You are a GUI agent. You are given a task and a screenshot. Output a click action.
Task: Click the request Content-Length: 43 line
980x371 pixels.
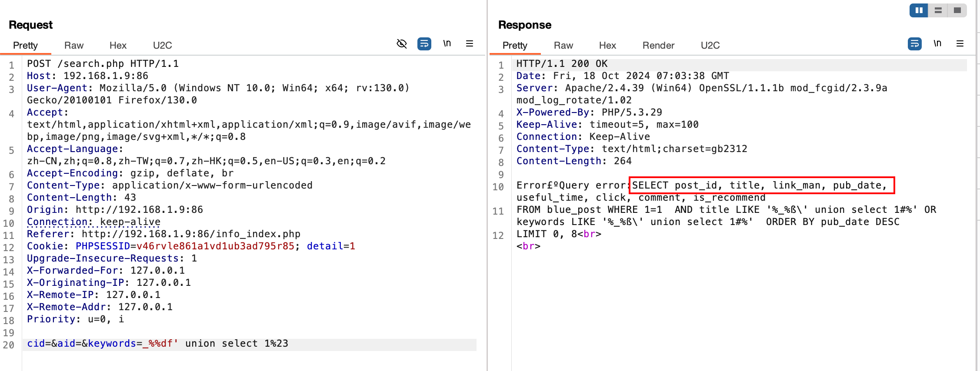pos(82,198)
